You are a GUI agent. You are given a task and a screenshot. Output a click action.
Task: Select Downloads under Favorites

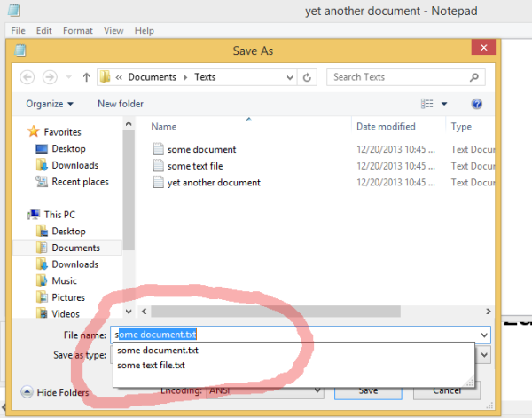[75, 165]
